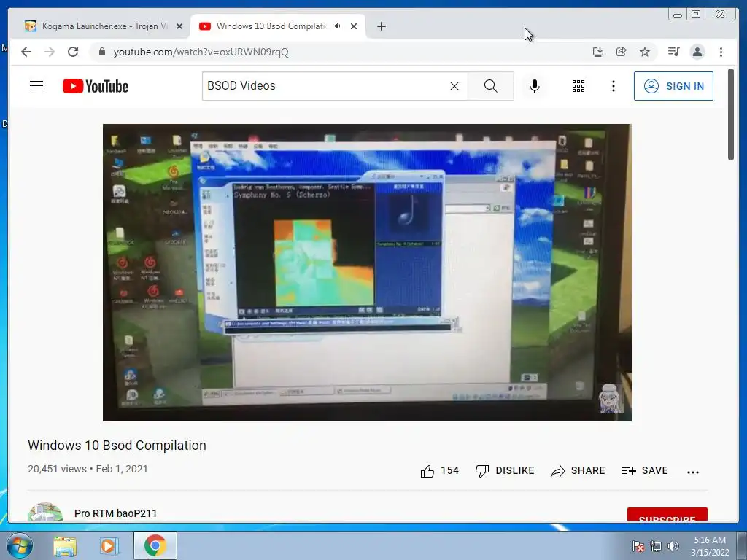Search with voice microphone icon
The width and height of the screenshot is (747, 560).
tap(535, 86)
